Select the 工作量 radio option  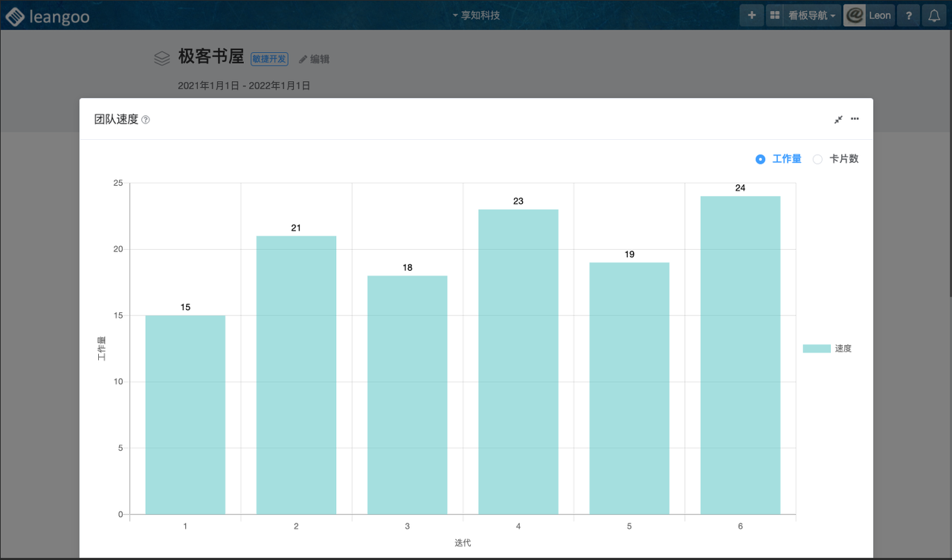(x=760, y=159)
